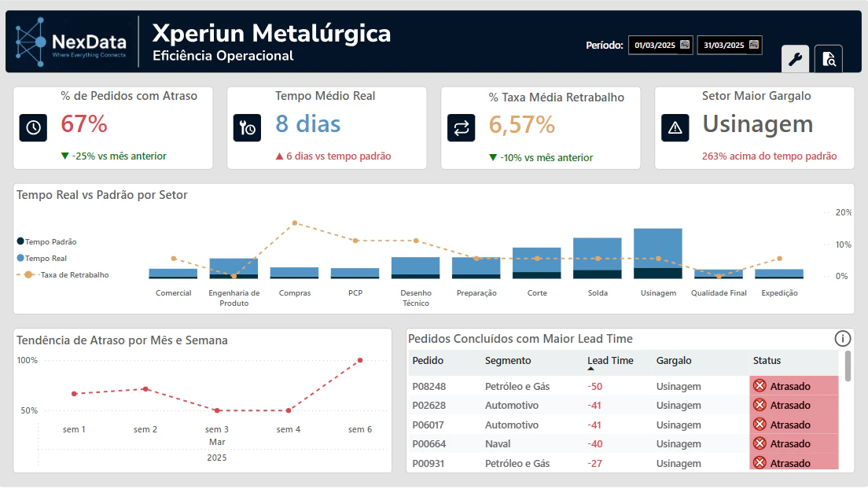Select order P02628 cell

coord(429,406)
